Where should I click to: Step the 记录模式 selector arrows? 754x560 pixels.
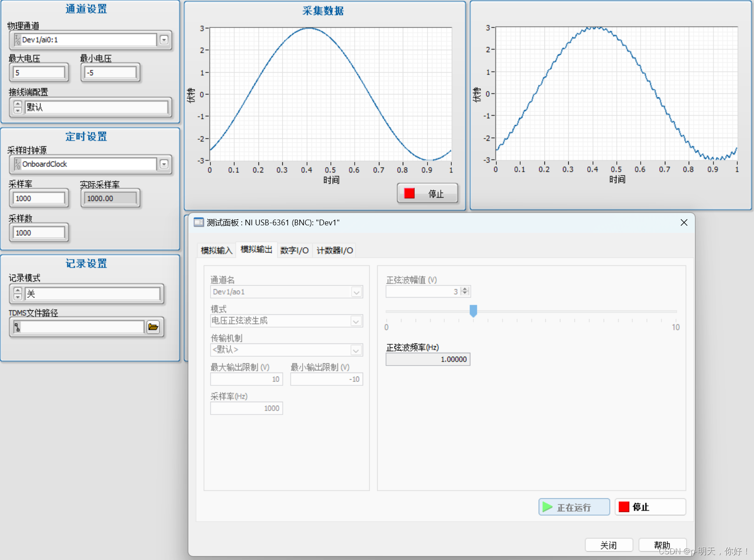[18, 294]
